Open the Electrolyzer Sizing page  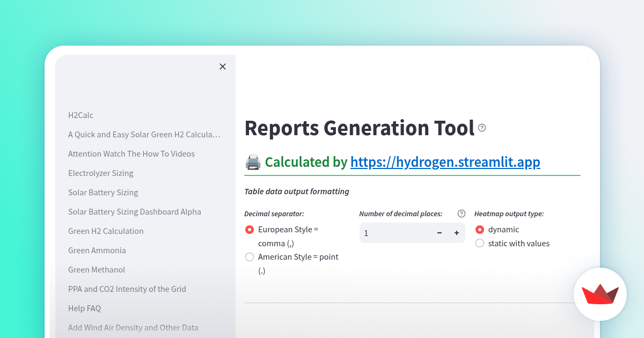pyautogui.click(x=101, y=173)
